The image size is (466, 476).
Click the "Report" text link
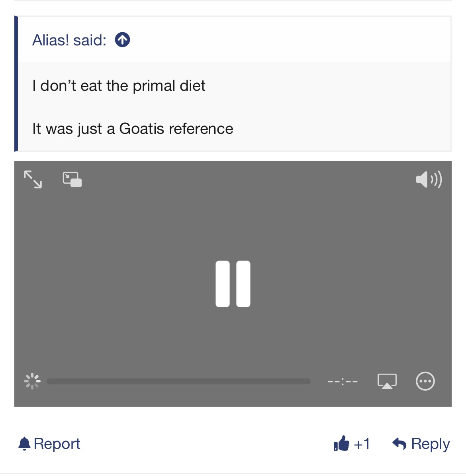click(57, 444)
